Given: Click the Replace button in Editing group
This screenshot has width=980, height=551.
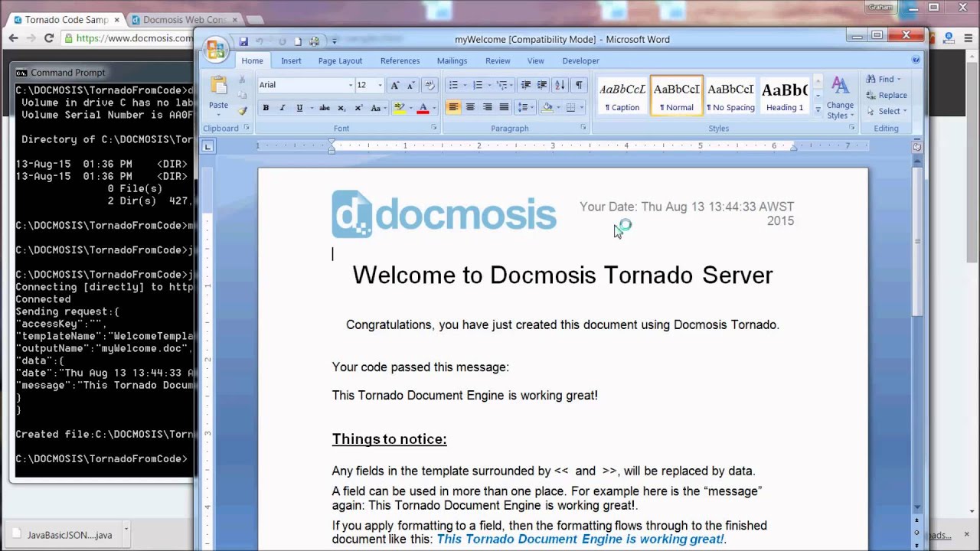Looking at the screenshot, I should [x=888, y=95].
